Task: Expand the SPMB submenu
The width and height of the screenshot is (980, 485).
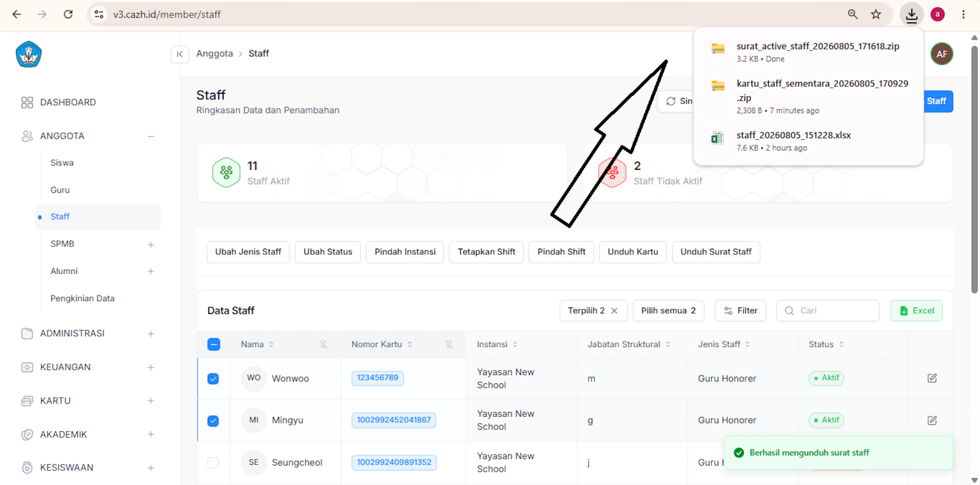Action: coord(151,245)
